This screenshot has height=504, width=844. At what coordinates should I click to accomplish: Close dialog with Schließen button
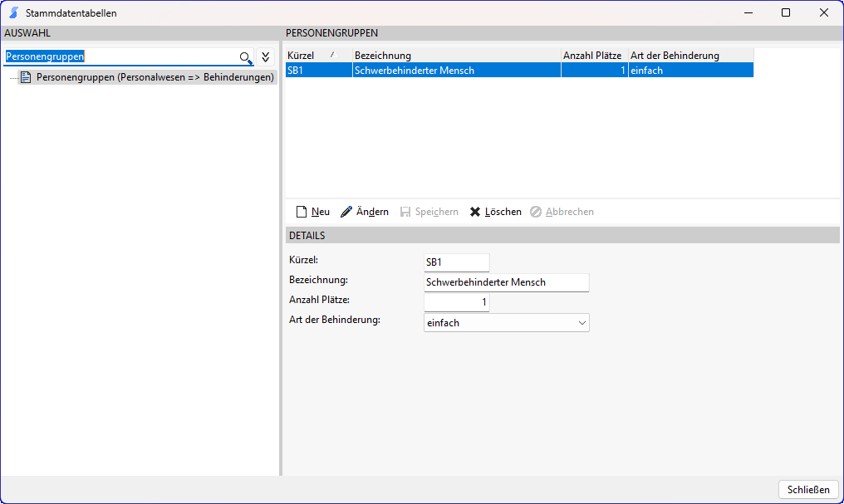808,490
